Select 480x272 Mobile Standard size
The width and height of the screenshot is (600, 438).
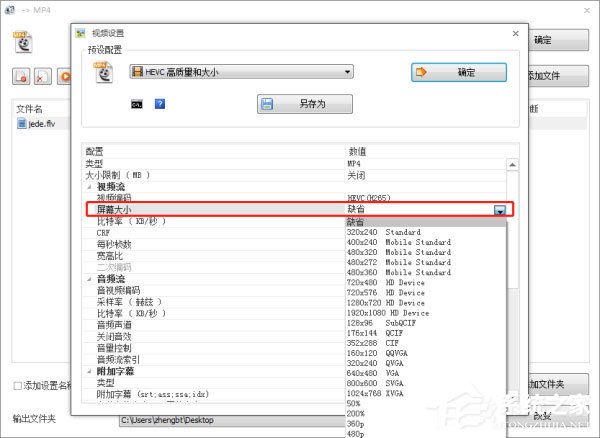click(426, 262)
